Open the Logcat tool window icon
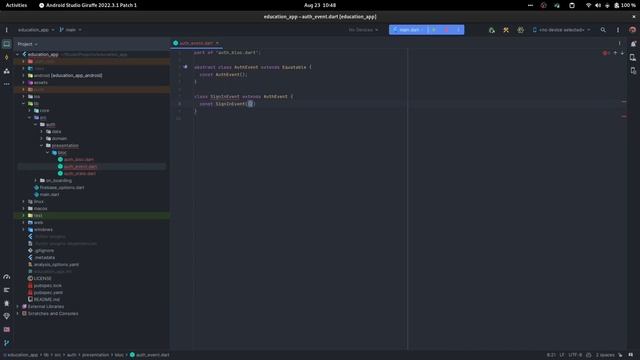This screenshot has height=360, width=640. 7,290
